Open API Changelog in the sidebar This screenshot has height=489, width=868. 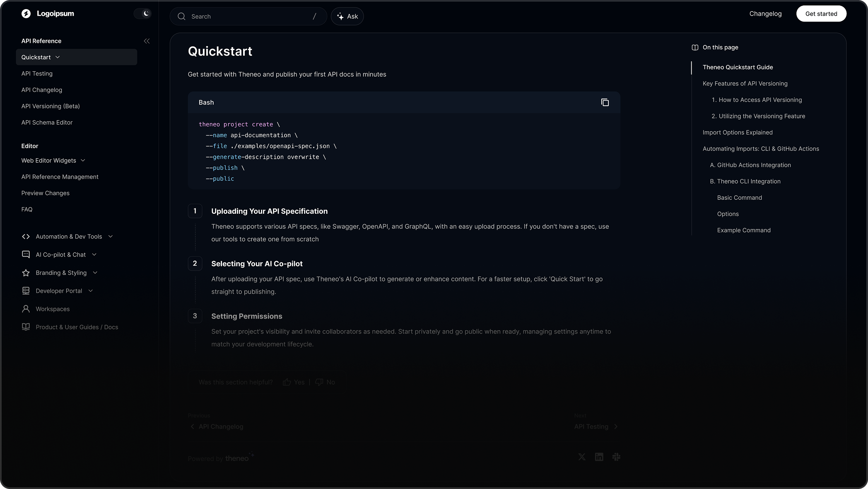click(x=42, y=90)
